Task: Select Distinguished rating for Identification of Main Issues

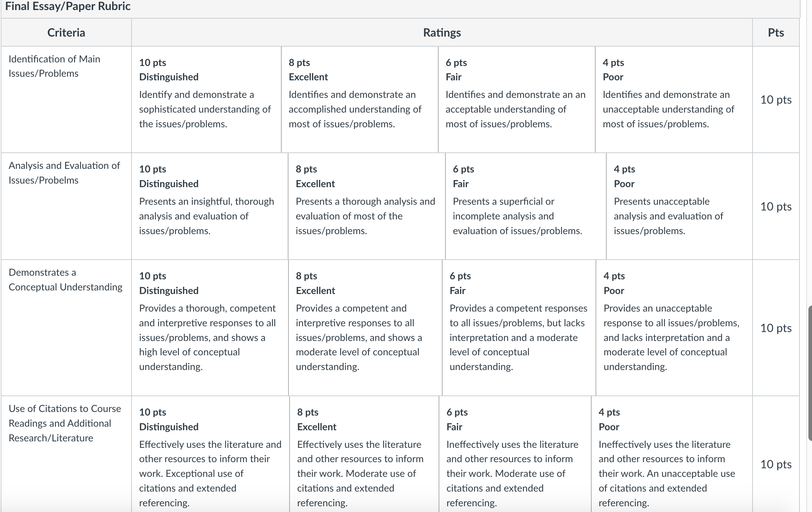Action: point(206,99)
